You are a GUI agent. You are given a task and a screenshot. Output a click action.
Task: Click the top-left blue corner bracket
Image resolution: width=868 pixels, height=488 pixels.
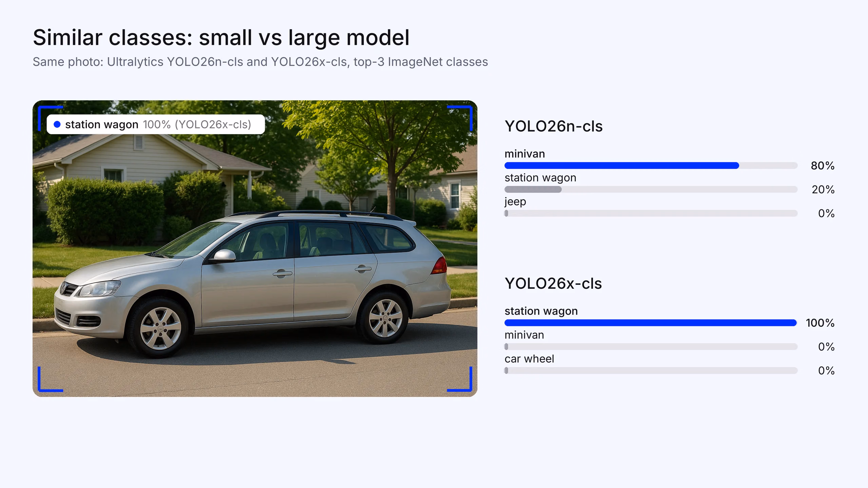[50, 118]
